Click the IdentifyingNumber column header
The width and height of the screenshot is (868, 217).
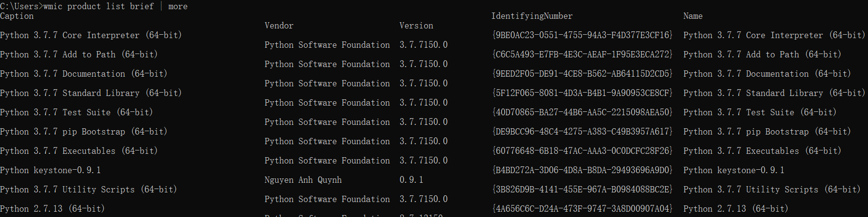(531, 16)
